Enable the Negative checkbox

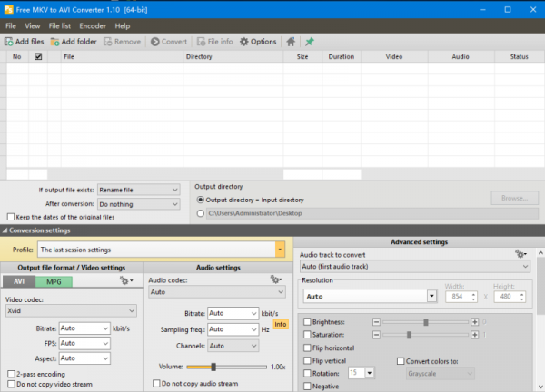coord(307,386)
